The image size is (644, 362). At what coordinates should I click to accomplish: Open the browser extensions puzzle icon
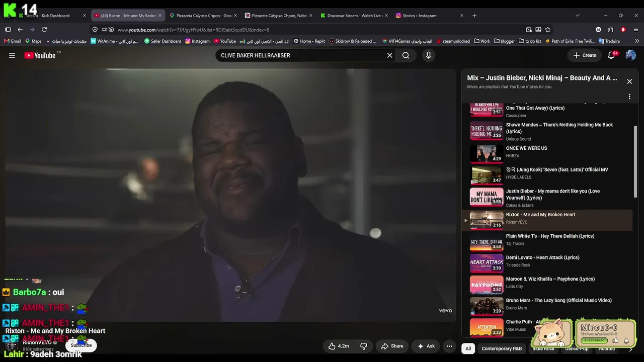[610, 30]
